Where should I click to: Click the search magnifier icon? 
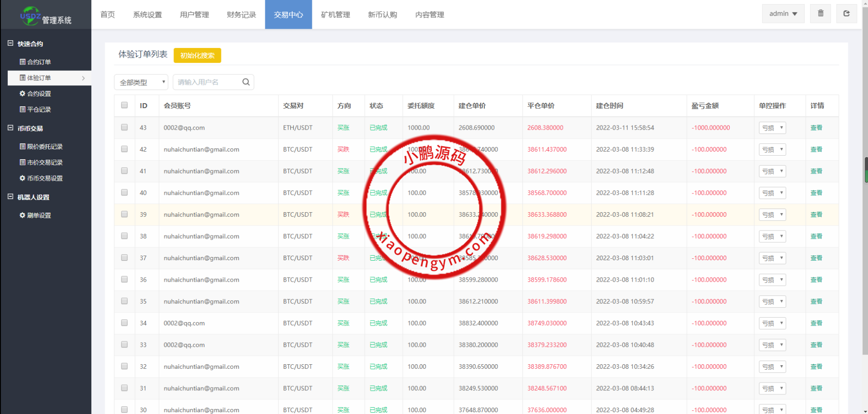coord(246,82)
